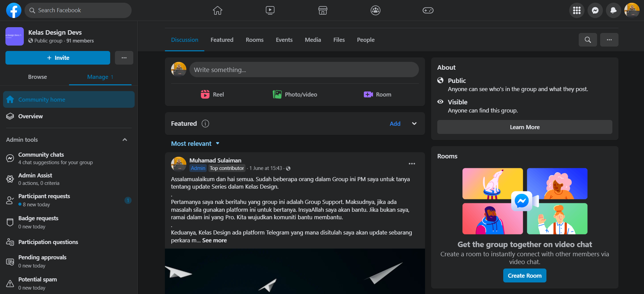Open Community chats admin tool
Image resolution: width=644 pixels, height=294 pixels.
(68, 158)
